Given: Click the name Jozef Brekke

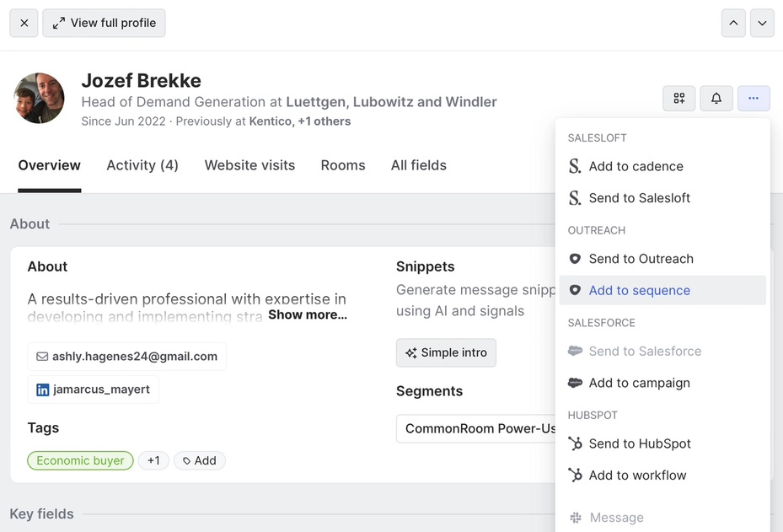Looking at the screenshot, I should pyautogui.click(x=142, y=80).
